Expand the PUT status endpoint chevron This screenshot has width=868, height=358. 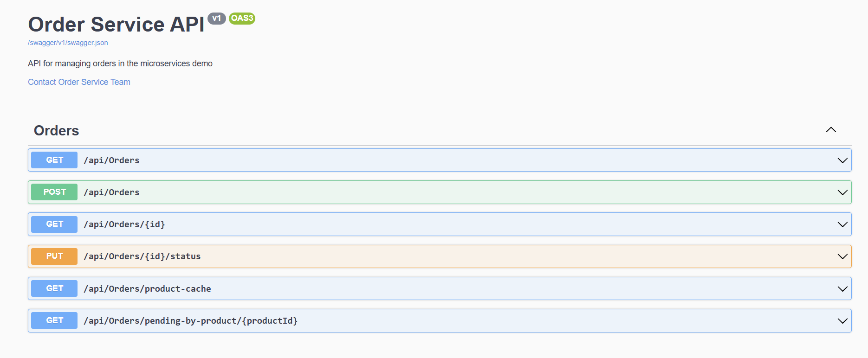pos(842,256)
